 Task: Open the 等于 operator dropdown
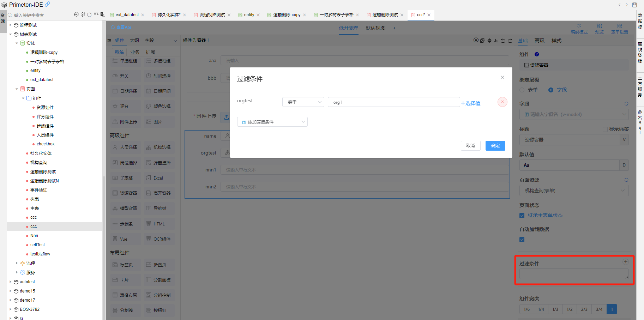pos(303,102)
